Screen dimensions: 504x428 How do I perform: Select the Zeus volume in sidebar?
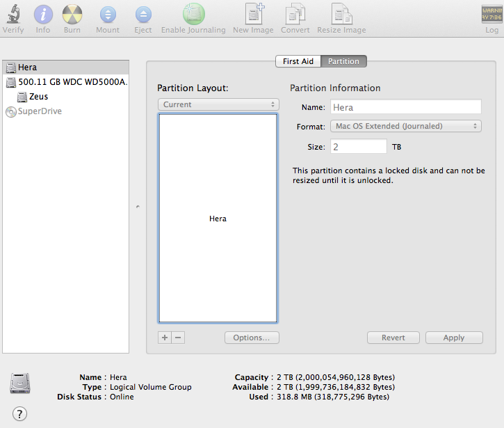point(65,97)
